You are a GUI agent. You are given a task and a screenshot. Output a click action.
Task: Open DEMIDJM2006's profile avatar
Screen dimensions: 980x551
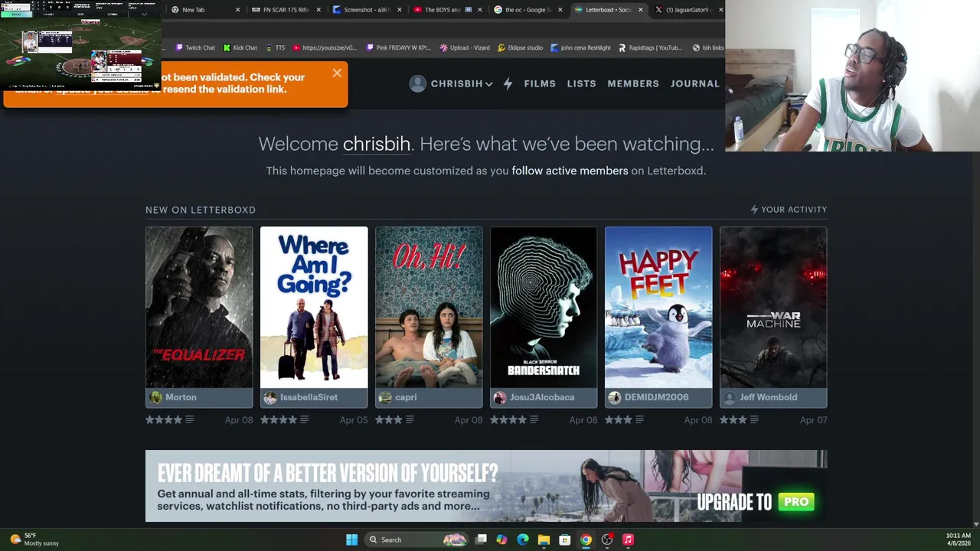(x=615, y=397)
